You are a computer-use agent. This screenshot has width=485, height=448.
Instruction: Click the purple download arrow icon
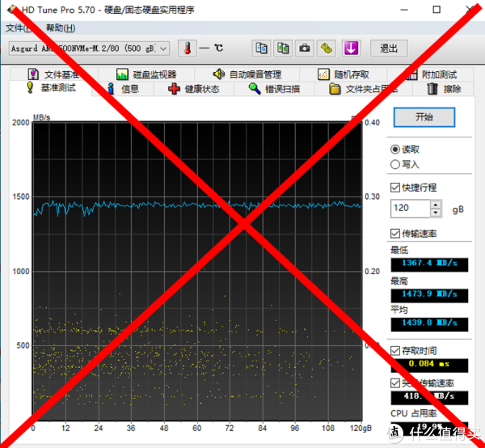(351, 49)
